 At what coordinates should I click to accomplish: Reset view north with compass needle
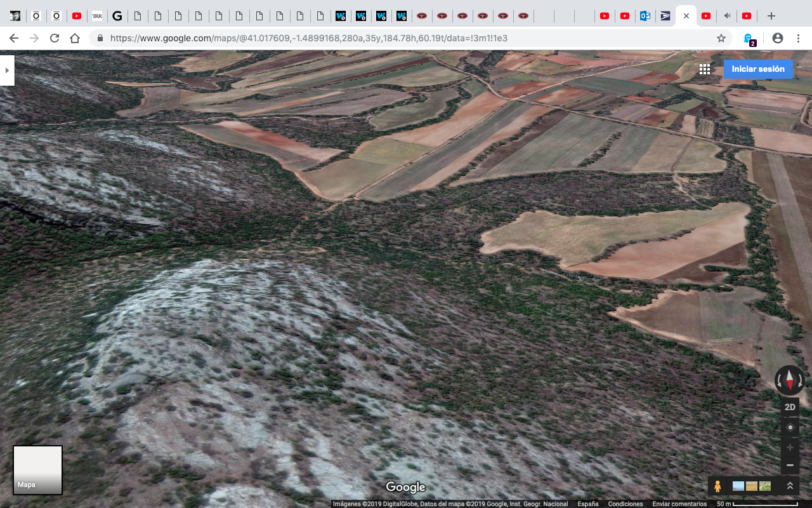pyautogui.click(x=790, y=380)
